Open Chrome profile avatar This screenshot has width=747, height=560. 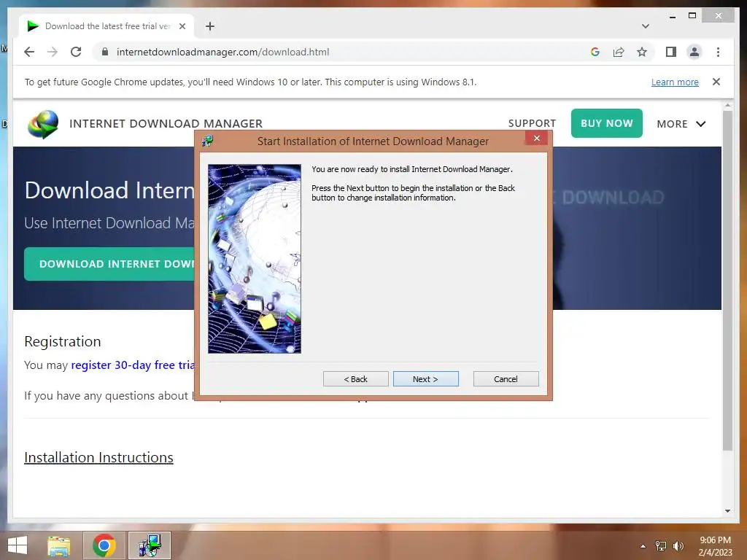694,52
